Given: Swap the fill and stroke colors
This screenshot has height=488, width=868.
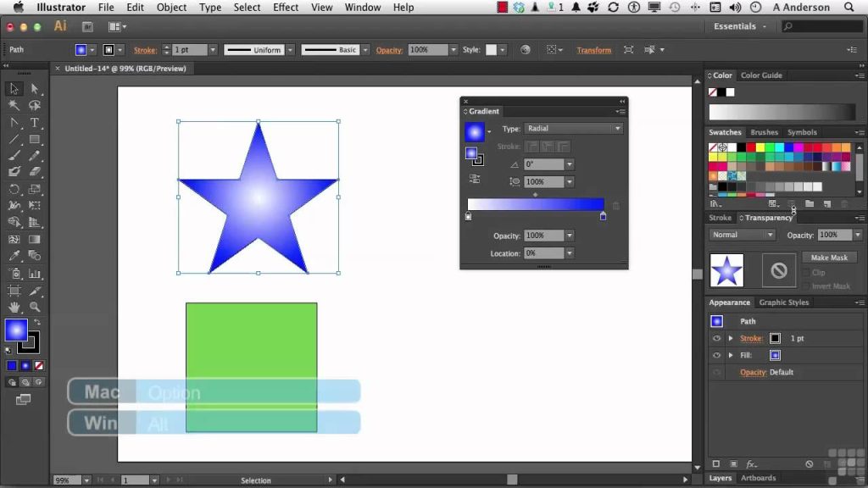Looking at the screenshot, I should 36,321.
